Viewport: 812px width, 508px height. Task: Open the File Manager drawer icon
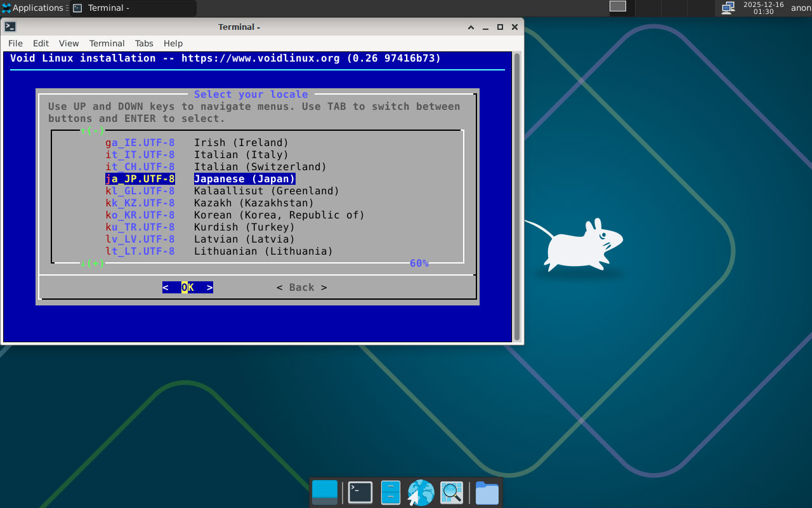click(390, 493)
